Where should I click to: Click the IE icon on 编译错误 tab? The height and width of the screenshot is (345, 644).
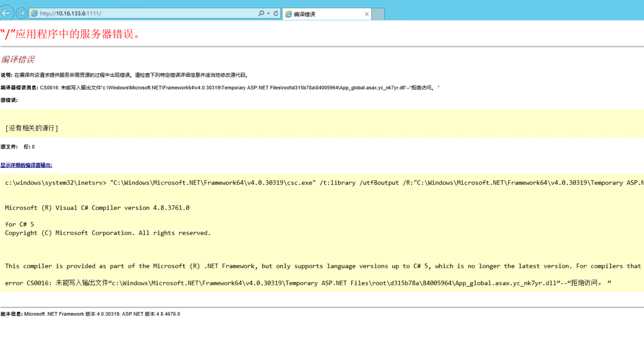[x=289, y=14]
